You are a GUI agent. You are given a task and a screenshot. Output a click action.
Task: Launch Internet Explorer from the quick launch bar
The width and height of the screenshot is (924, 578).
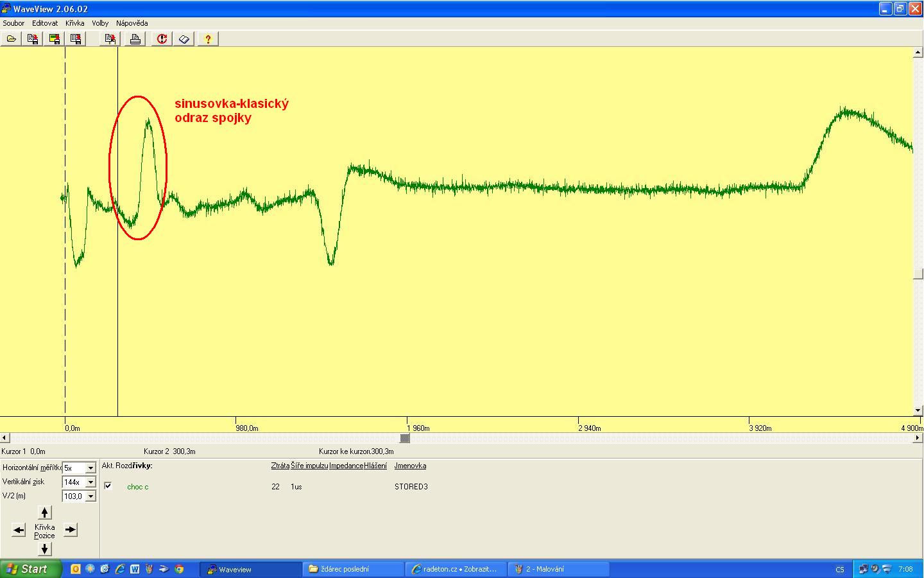tap(119, 569)
